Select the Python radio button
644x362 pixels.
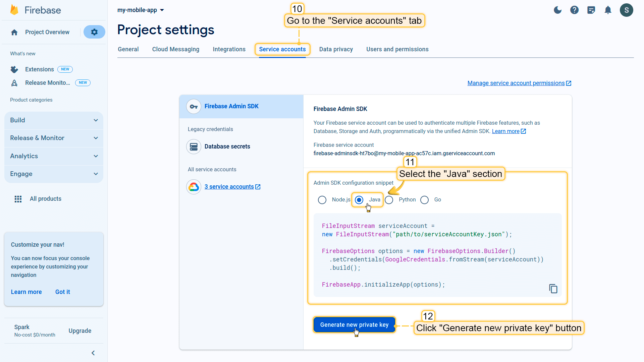click(x=389, y=200)
